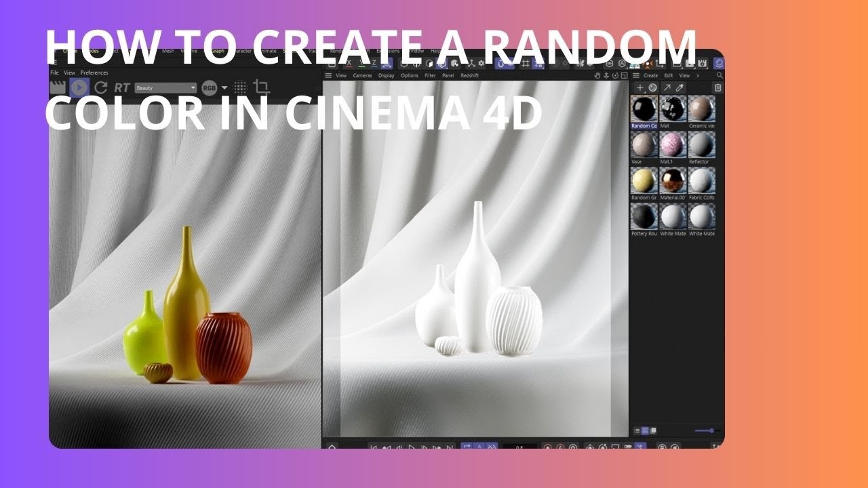The image size is (868, 488).
Task: Play the timeline animation forward
Action: click(411, 448)
